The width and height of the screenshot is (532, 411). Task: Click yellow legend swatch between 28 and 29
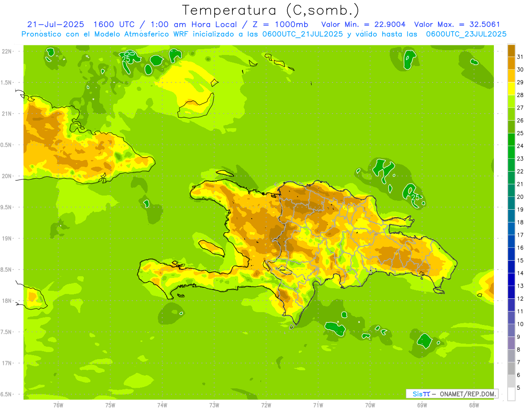[x=511, y=88]
